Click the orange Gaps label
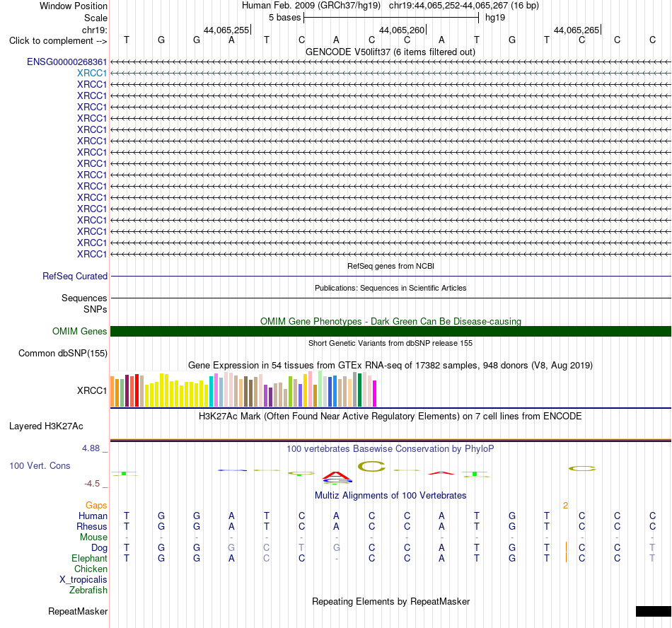 (x=96, y=506)
